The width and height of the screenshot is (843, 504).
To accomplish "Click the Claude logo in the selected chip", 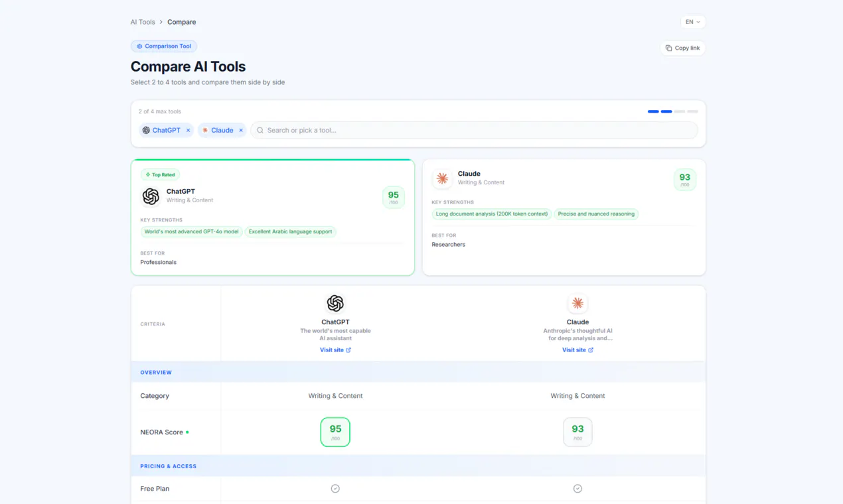I will click(x=204, y=130).
